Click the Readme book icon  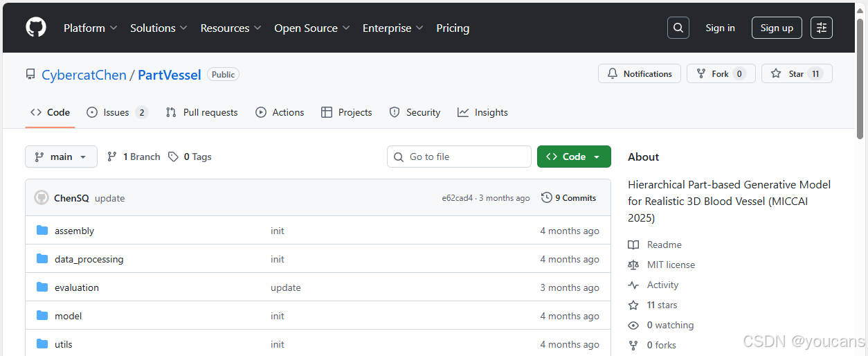(633, 244)
